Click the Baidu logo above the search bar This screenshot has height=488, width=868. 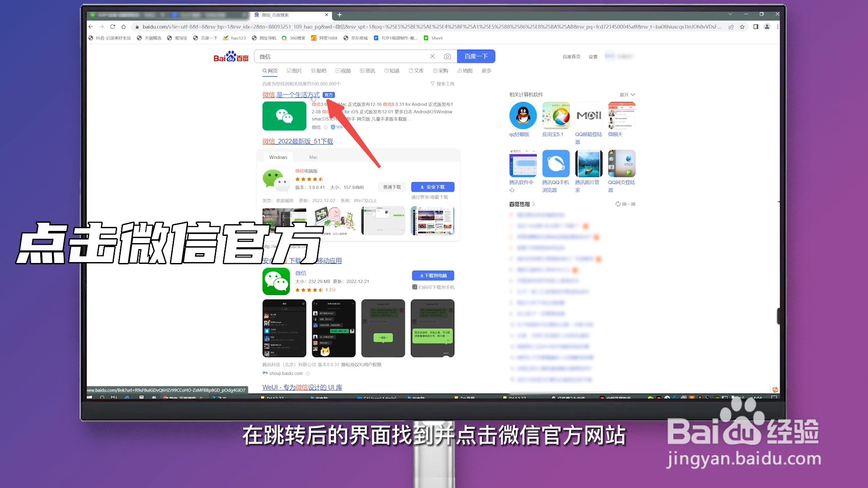tap(231, 56)
